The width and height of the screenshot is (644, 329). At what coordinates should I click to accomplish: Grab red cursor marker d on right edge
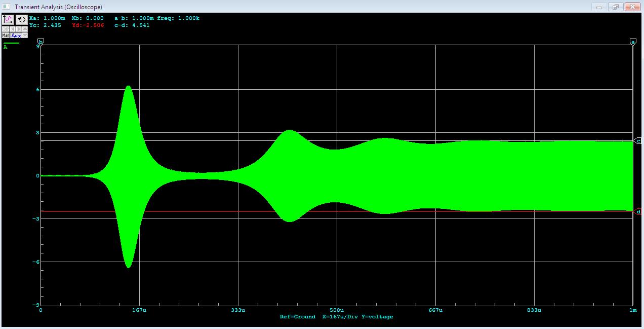point(638,211)
